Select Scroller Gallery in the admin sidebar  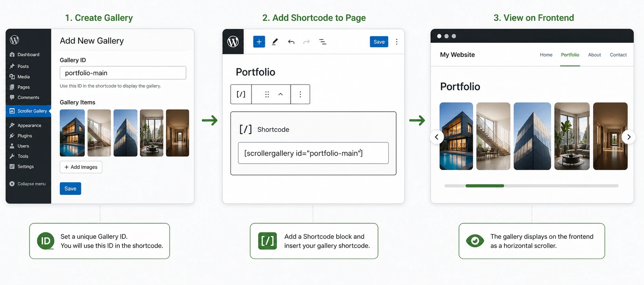coord(28,111)
